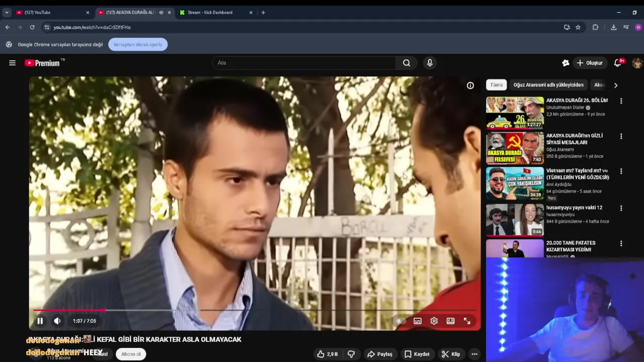Save video with Kaydet button
The height and width of the screenshot is (362, 644).
coord(417,354)
